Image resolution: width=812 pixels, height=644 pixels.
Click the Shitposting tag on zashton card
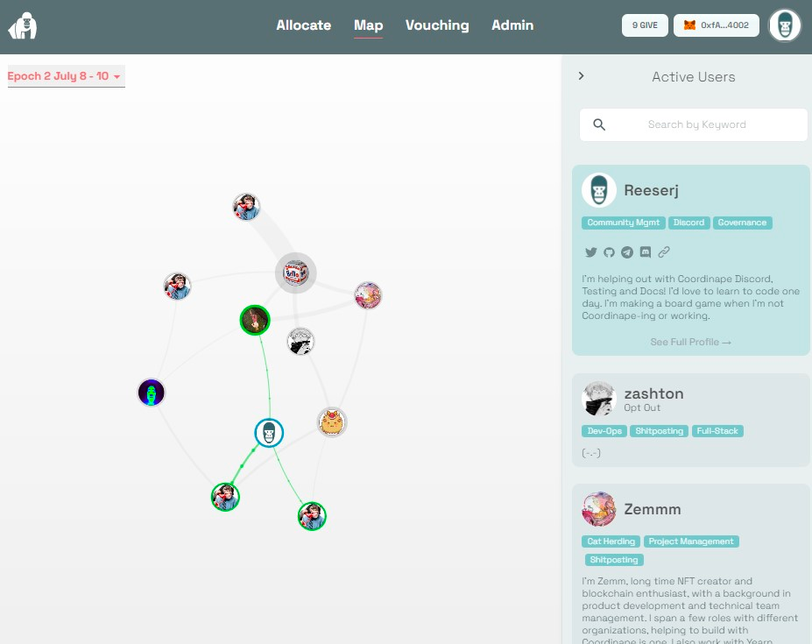[x=660, y=431]
